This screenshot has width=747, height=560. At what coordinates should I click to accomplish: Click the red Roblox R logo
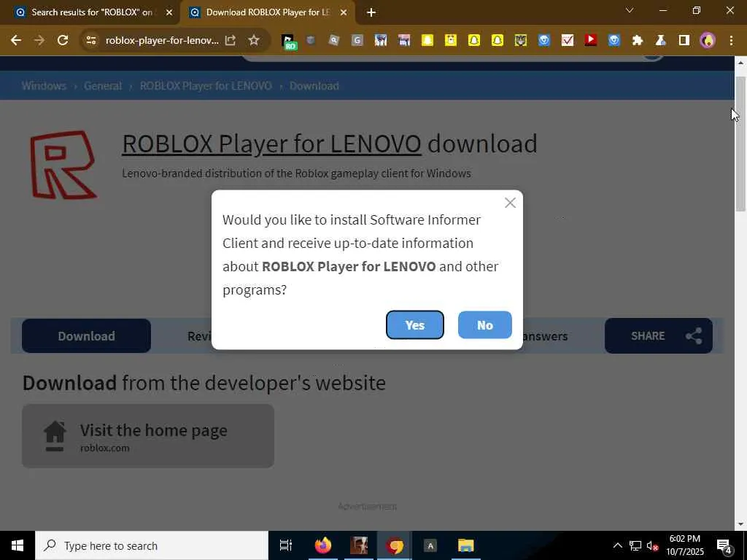[x=63, y=164]
